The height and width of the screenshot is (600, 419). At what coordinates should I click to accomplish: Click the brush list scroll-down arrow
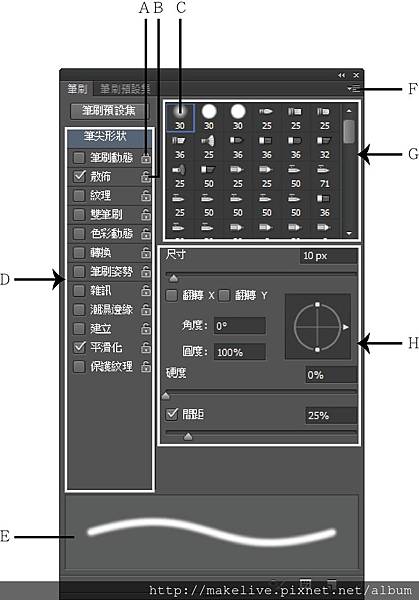[349, 233]
